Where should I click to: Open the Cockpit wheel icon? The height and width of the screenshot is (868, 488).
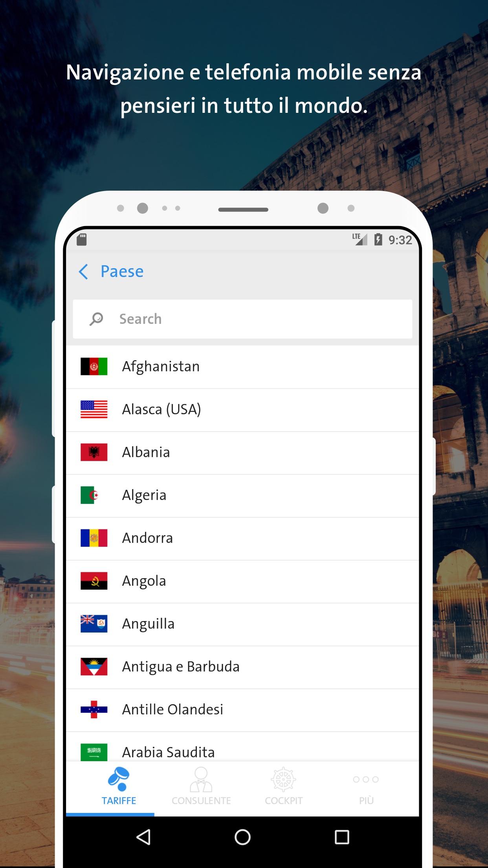284,779
